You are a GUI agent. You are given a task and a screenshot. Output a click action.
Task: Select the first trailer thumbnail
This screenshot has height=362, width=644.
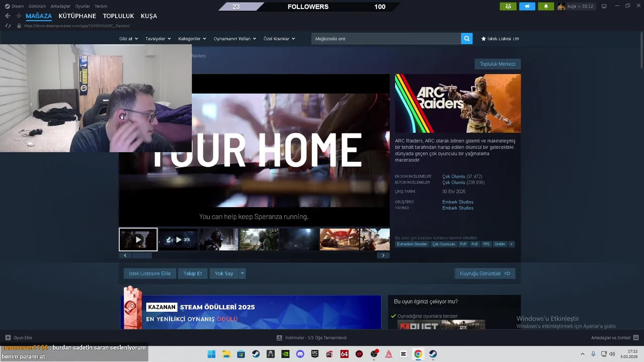point(138,239)
